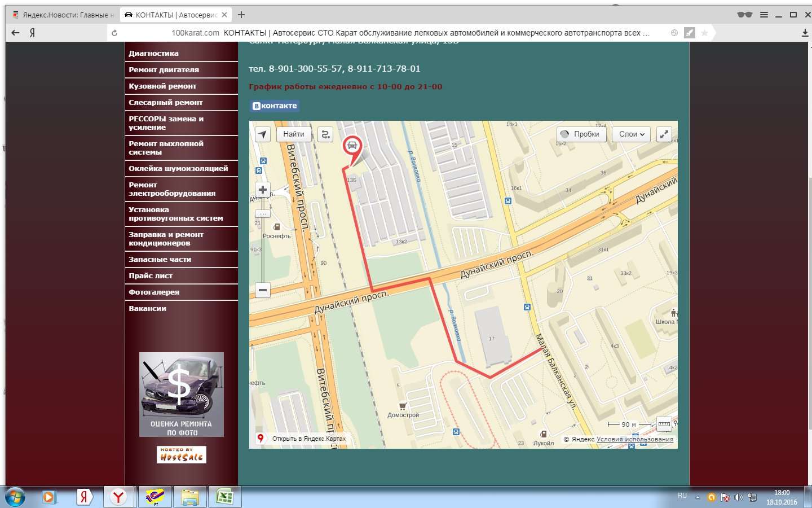Open Условия использования link
Screen dimensions: 812x508
(635, 439)
